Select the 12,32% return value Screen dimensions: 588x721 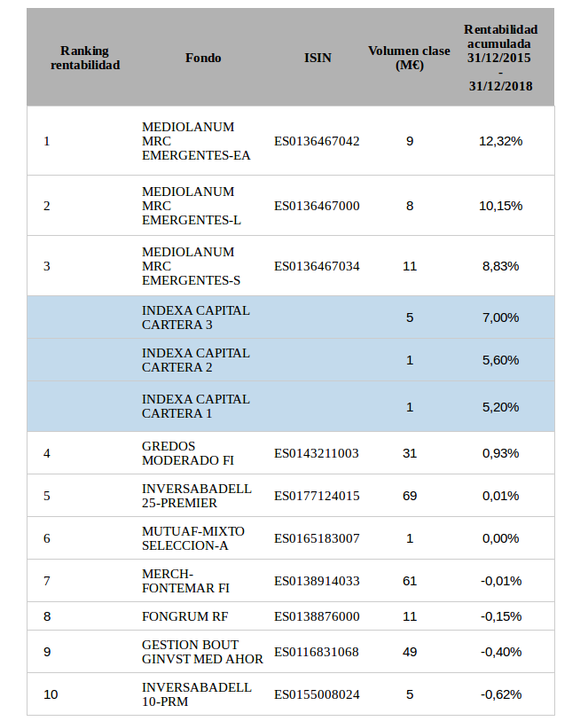coord(500,141)
